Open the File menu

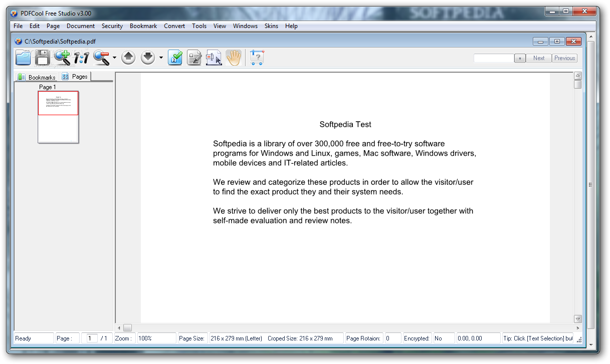pyautogui.click(x=18, y=26)
